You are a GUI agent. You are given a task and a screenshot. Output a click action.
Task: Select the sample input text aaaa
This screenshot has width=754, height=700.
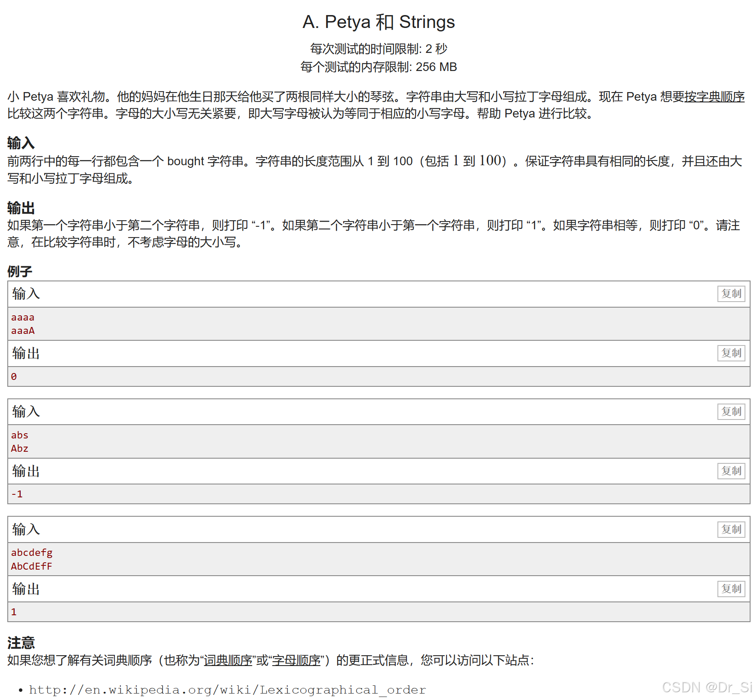[x=23, y=317]
